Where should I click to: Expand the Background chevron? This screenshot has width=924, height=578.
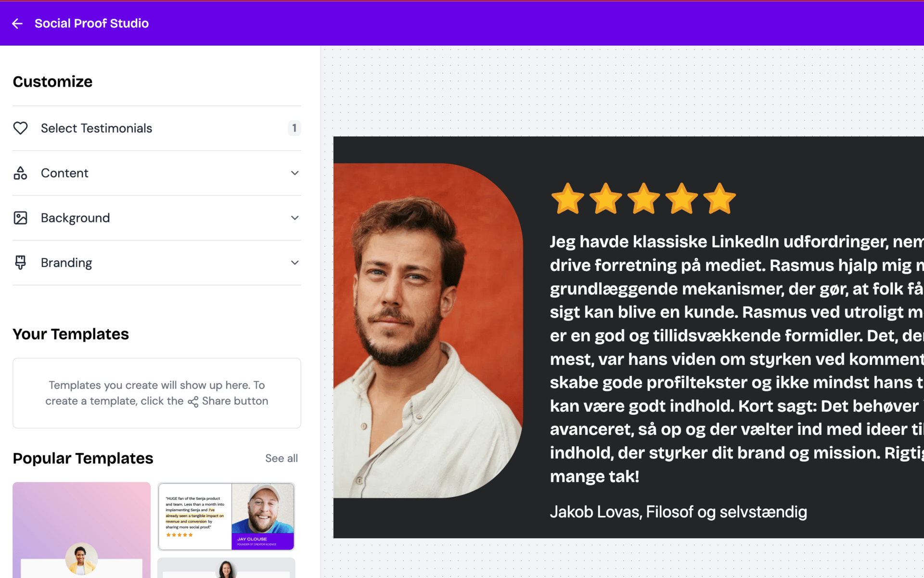(295, 218)
